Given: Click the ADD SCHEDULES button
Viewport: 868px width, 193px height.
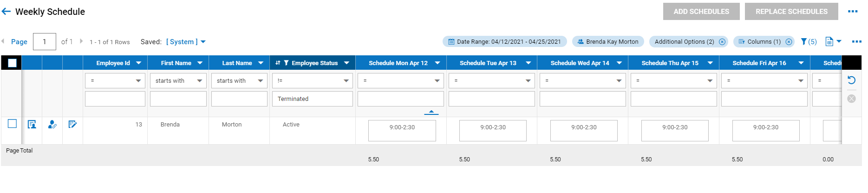Looking at the screenshot, I should [701, 12].
